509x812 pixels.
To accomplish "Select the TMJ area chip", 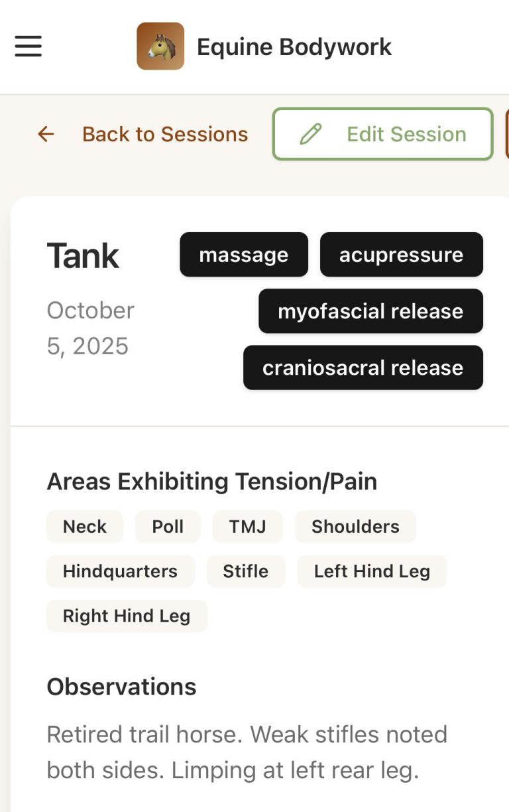I will pyautogui.click(x=247, y=527).
